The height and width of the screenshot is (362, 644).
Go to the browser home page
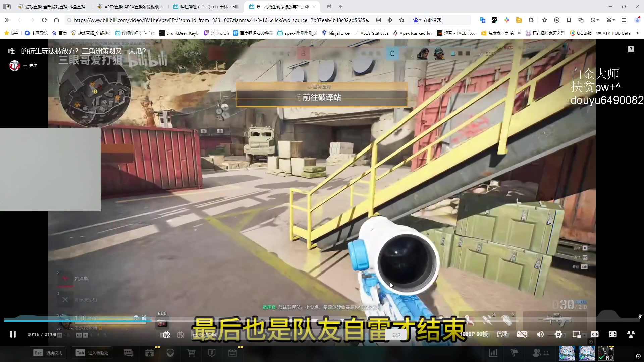[x=56, y=20]
